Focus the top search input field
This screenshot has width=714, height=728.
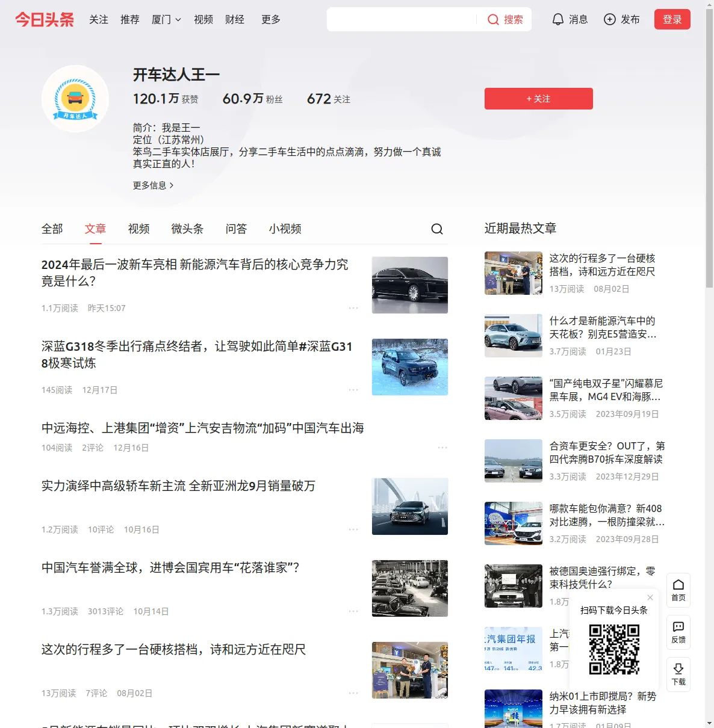(402, 19)
